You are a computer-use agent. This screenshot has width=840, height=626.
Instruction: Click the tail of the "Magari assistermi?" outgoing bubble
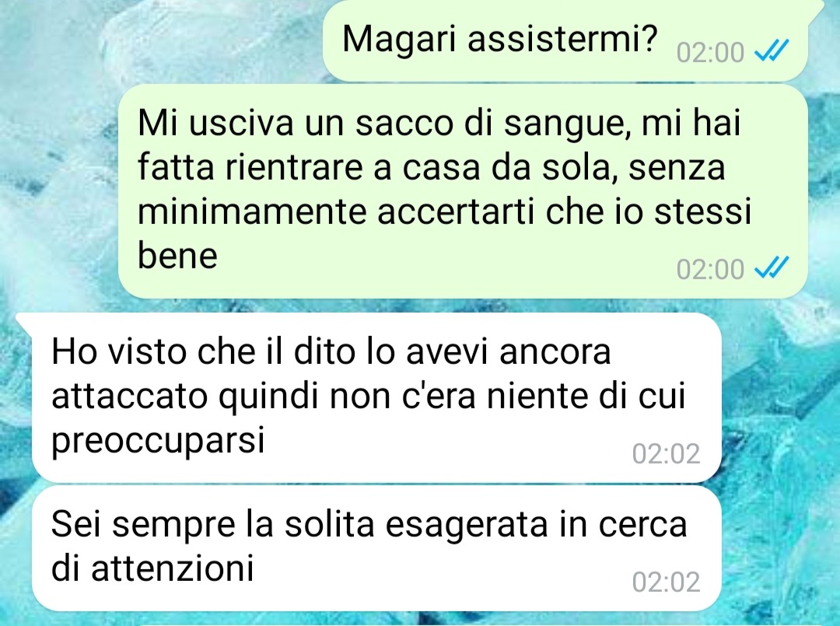pyautogui.click(x=815, y=9)
